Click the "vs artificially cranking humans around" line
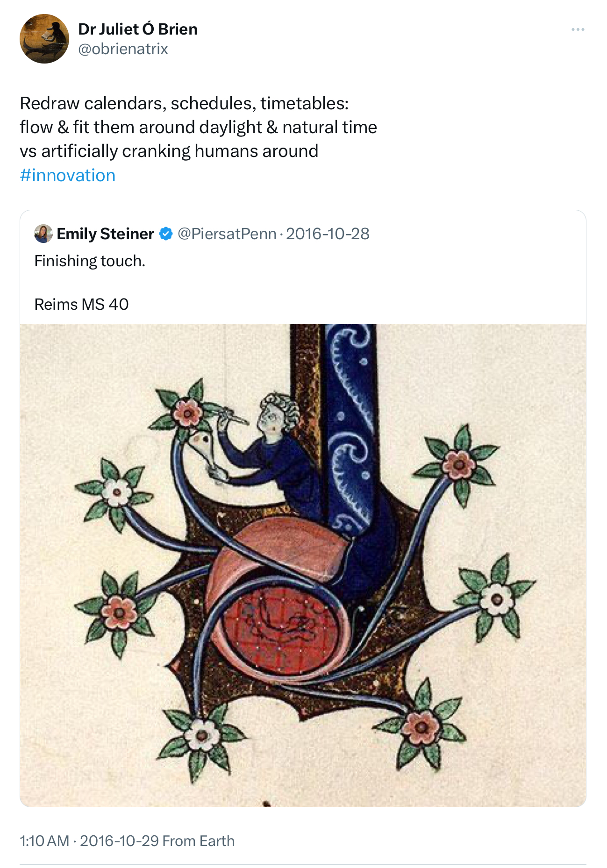This screenshot has width=607, height=868. click(169, 151)
